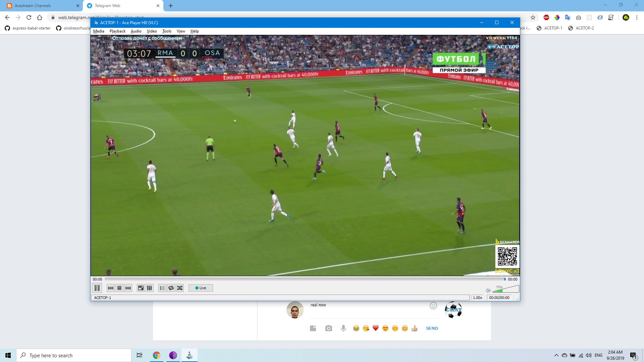The width and height of the screenshot is (644, 362).
Task: Toggle the 00:00/00:00 time display
Action: [499, 298]
